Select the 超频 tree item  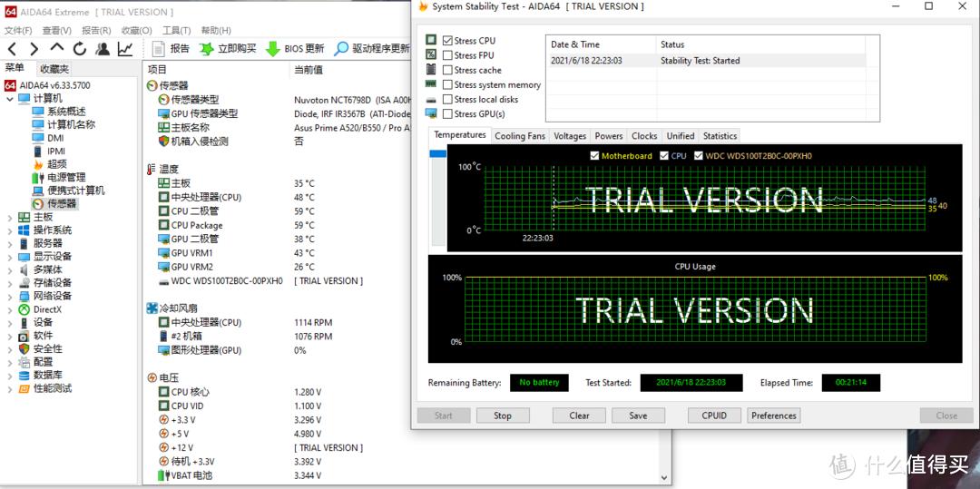(56, 164)
